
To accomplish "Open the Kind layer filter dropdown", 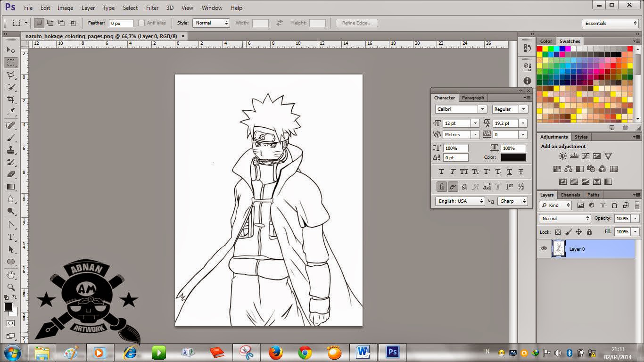I will pos(555,205).
